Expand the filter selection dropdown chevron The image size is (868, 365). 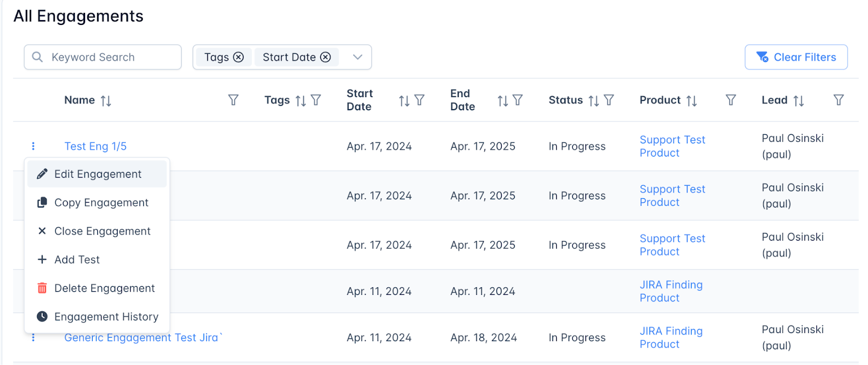pos(358,57)
